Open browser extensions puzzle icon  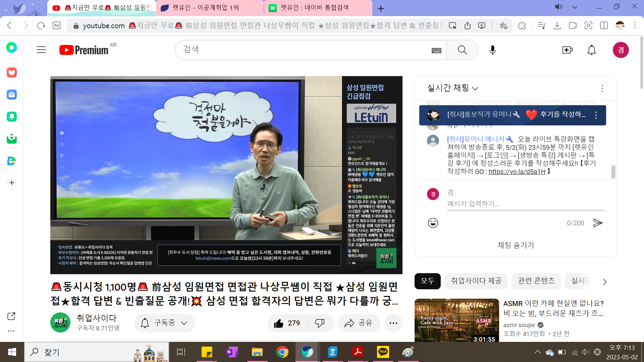click(522, 25)
